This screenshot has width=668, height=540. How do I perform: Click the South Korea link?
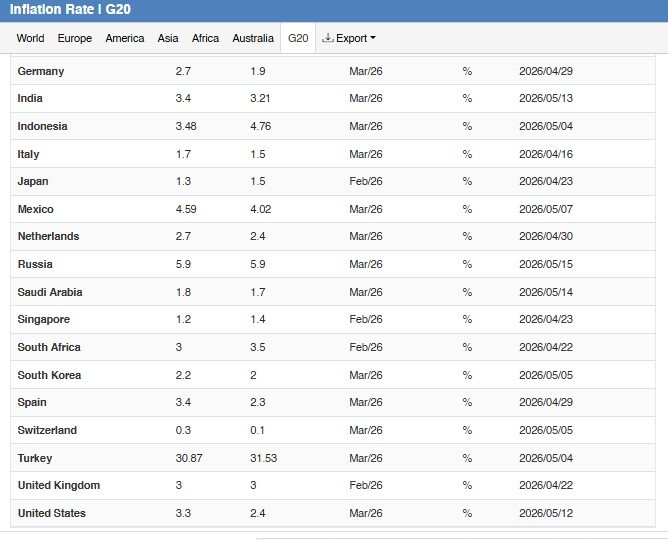(x=49, y=376)
